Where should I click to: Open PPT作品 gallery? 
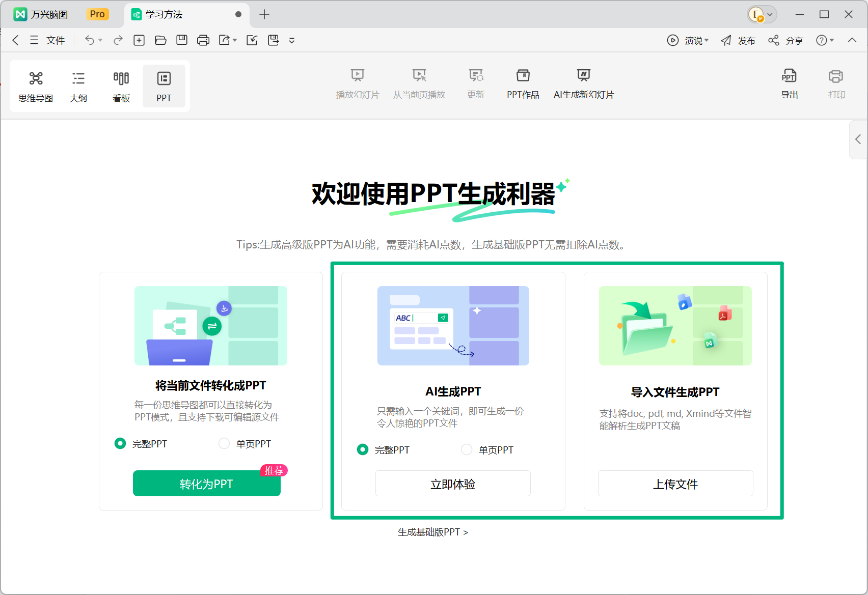(523, 83)
